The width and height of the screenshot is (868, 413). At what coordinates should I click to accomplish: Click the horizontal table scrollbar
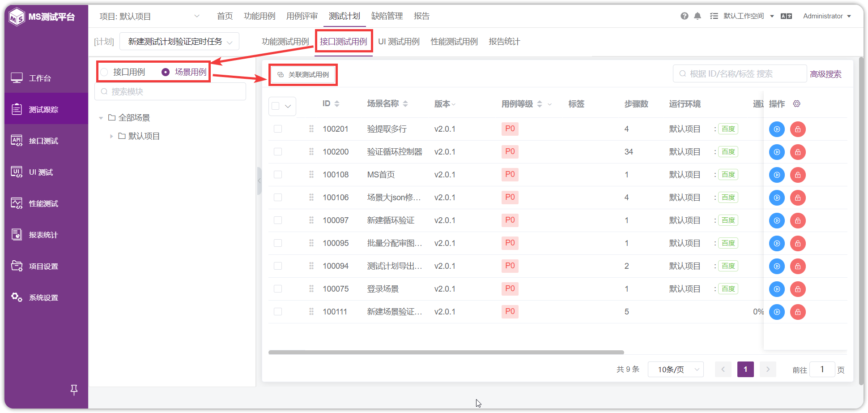[x=446, y=353]
